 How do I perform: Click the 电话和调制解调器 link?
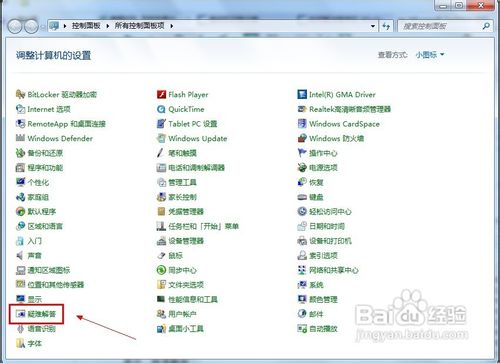[x=196, y=167]
